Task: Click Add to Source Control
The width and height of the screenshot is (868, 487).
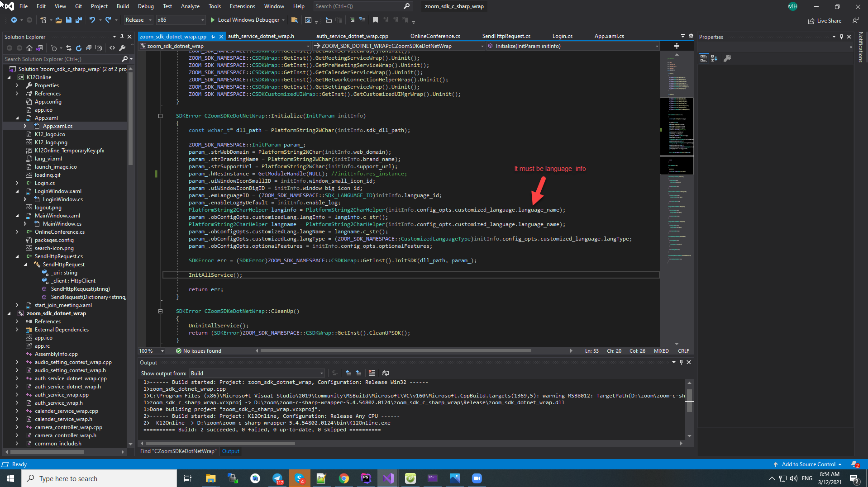Action: point(808,464)
